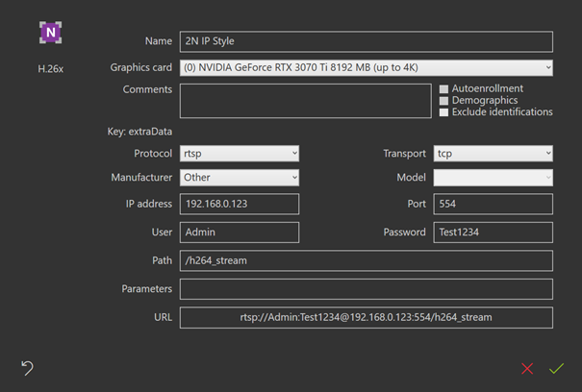Viewport: 582px width, 392px height.
Task: Click the undo arrow icon
Action: (27, 367)
